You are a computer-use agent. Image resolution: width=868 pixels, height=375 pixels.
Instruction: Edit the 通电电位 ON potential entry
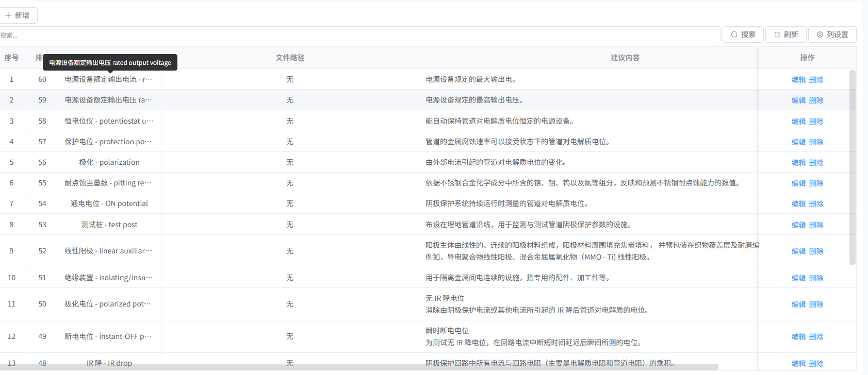(x=798, y=204)
